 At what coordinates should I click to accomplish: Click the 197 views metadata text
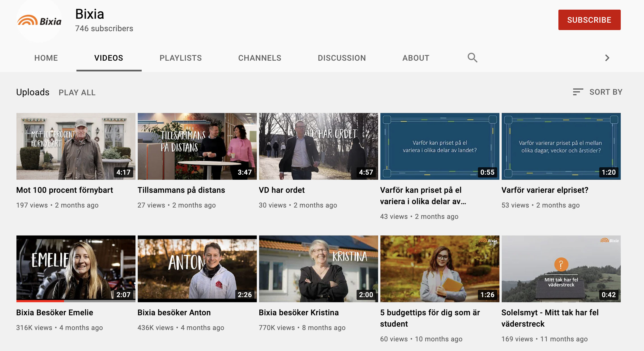click(x=32, y=205)
